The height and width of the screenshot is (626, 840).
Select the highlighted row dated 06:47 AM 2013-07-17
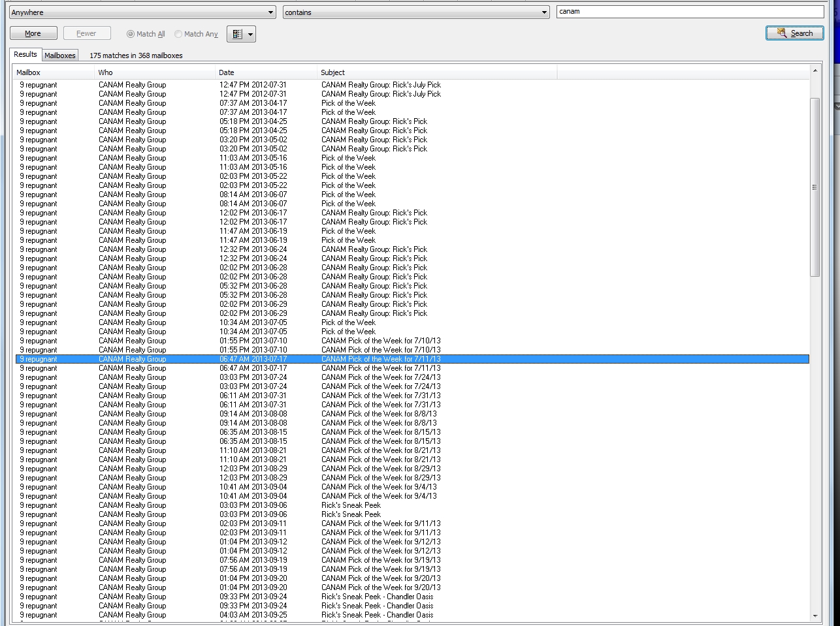tap(412, 359)
